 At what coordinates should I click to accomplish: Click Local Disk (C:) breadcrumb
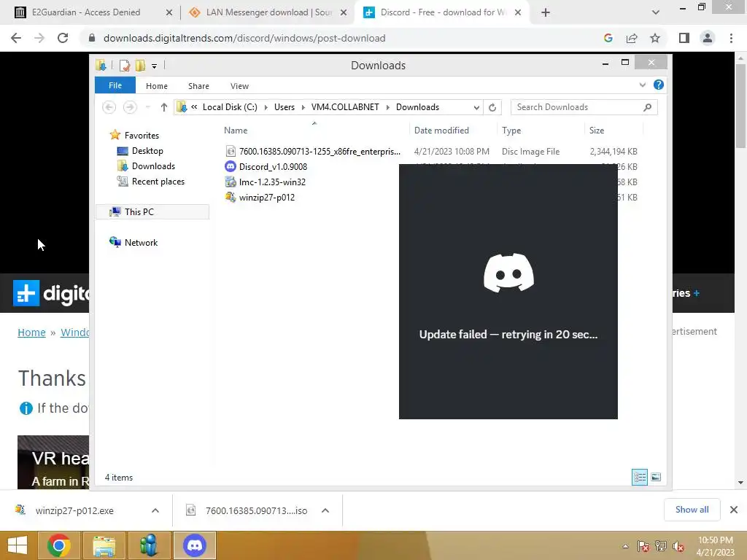tap(230, 107)
